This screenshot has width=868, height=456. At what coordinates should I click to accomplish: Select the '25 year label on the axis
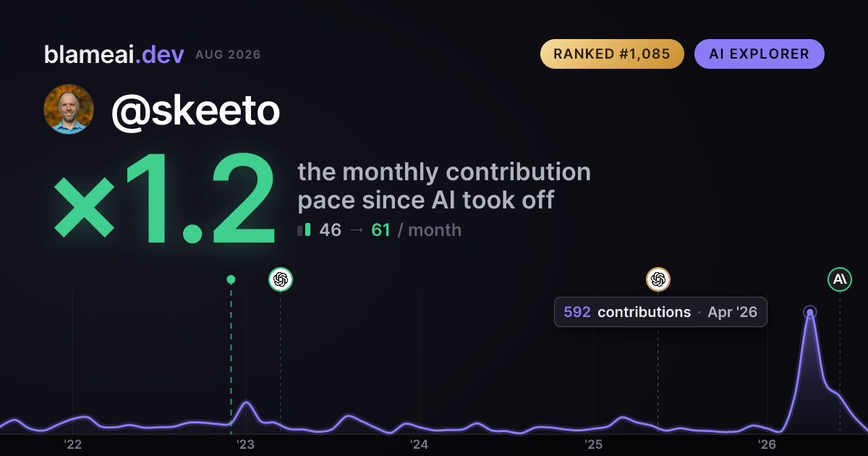point(593,444)
